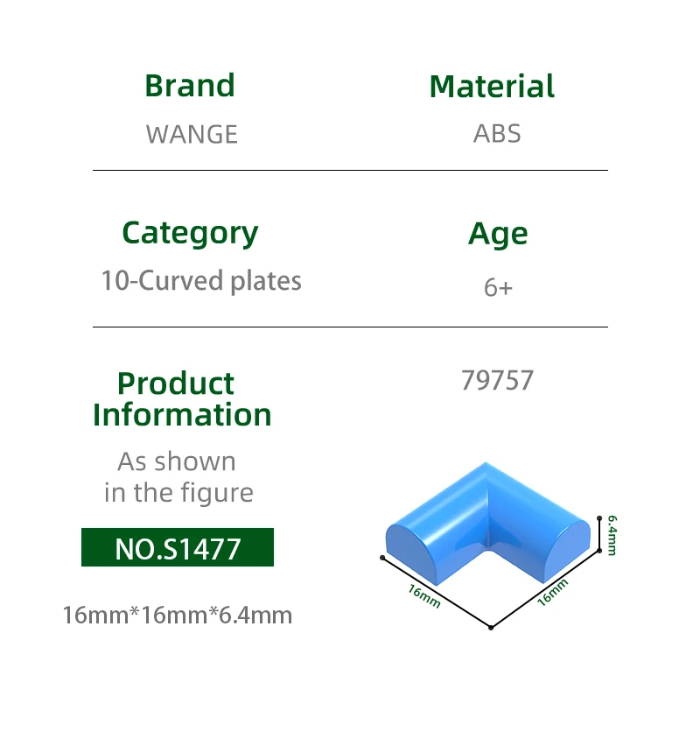Click the green NO.S1477 badge

[178, 549]
